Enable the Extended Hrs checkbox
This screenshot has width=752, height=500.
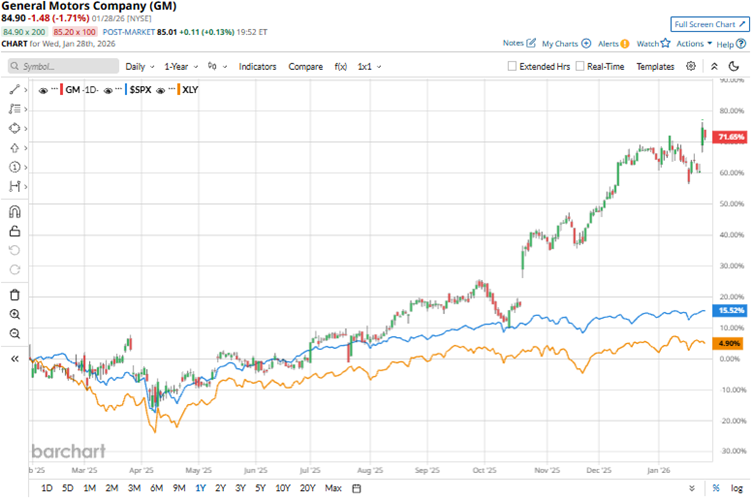513,66
